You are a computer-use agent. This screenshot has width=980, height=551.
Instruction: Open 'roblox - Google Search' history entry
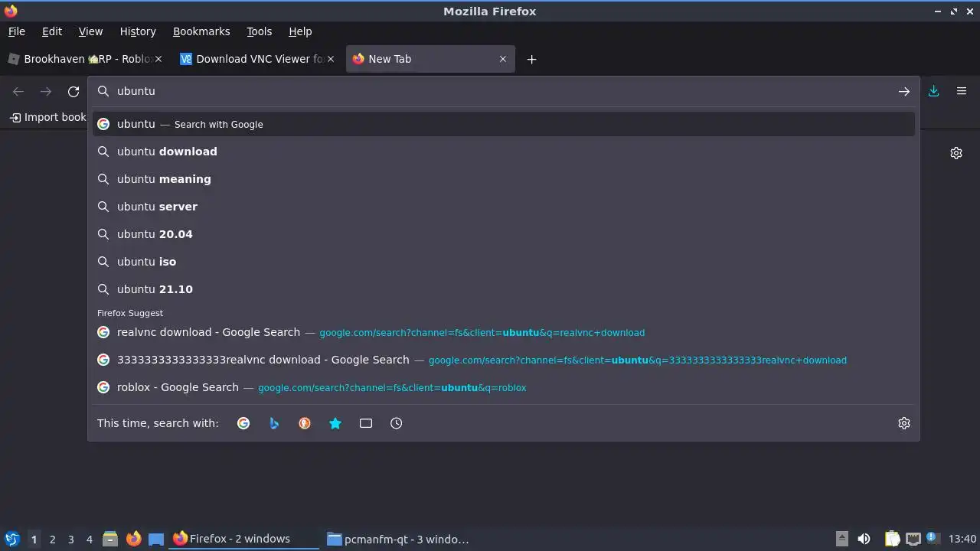point(504,387)
